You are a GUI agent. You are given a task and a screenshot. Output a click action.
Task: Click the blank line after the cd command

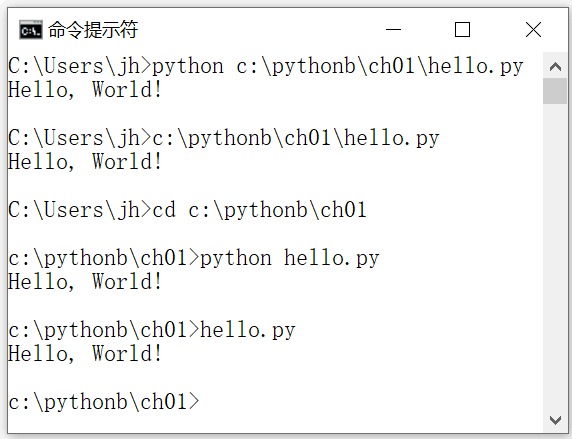pyautogui.click(x=275, y=234)
